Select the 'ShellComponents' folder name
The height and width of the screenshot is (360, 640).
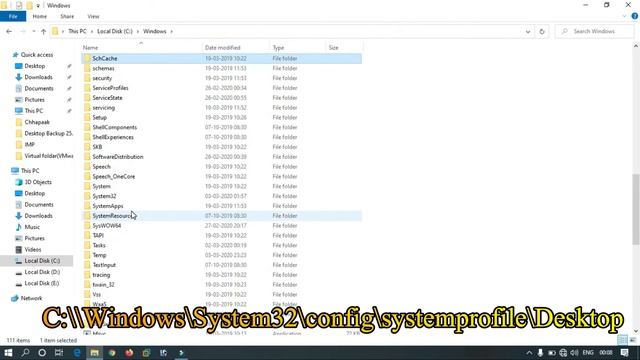tap(115, 127)
